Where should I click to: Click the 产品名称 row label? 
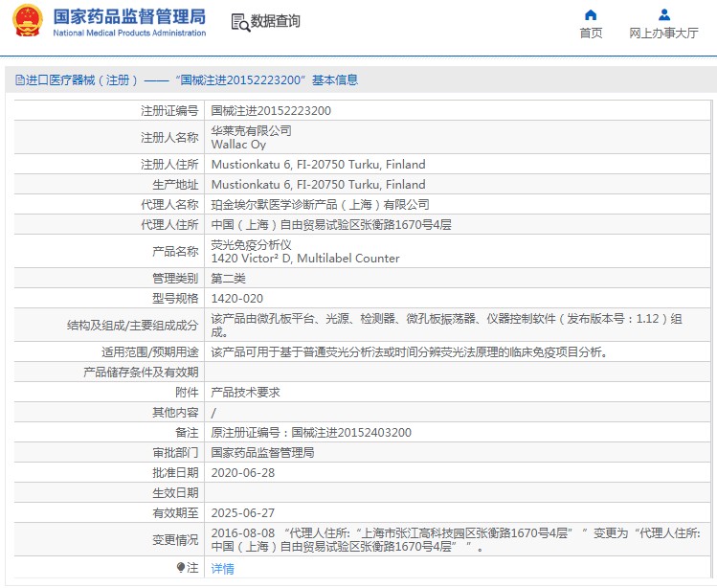click(175, 251)
